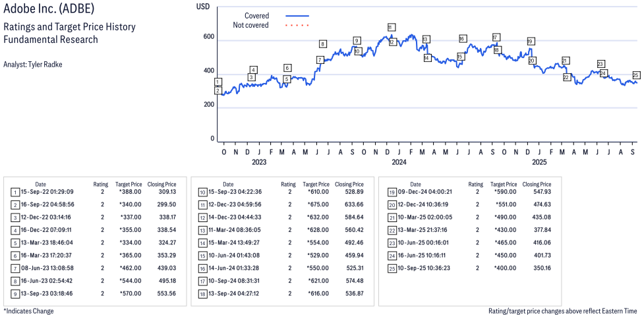Click table row number box 18

pos(202,294)
